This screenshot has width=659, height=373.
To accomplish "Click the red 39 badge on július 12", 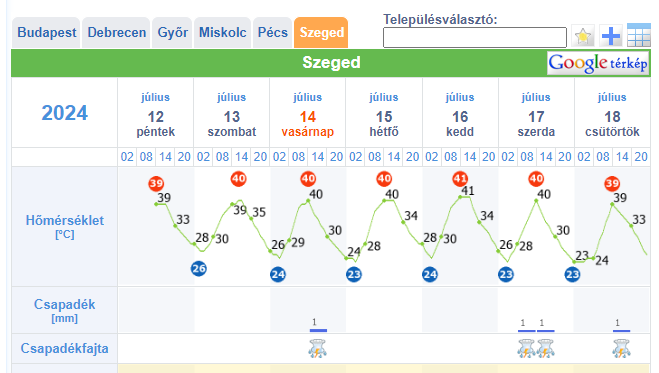I will (x=156, y=184).
